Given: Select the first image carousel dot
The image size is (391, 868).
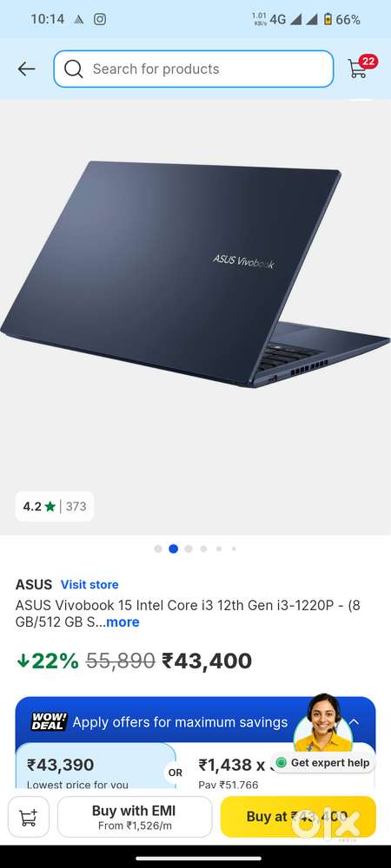Looking at the screenshot, I should [158, 549].
